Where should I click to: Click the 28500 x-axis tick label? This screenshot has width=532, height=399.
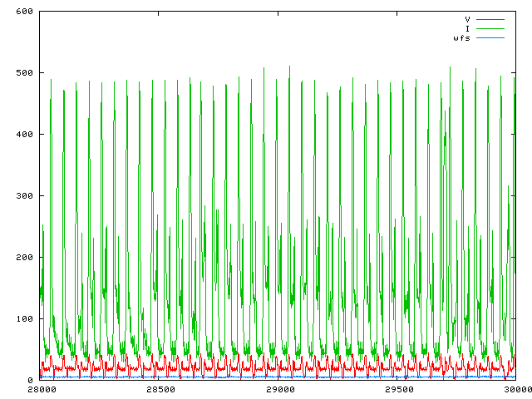coord(159,389)
